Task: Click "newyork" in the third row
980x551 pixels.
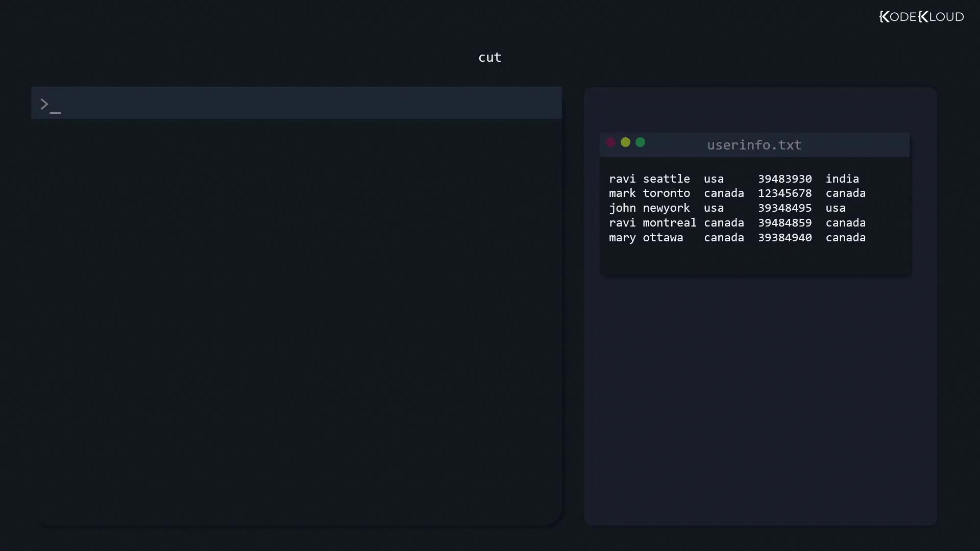Action: click(x=666, y=208)
